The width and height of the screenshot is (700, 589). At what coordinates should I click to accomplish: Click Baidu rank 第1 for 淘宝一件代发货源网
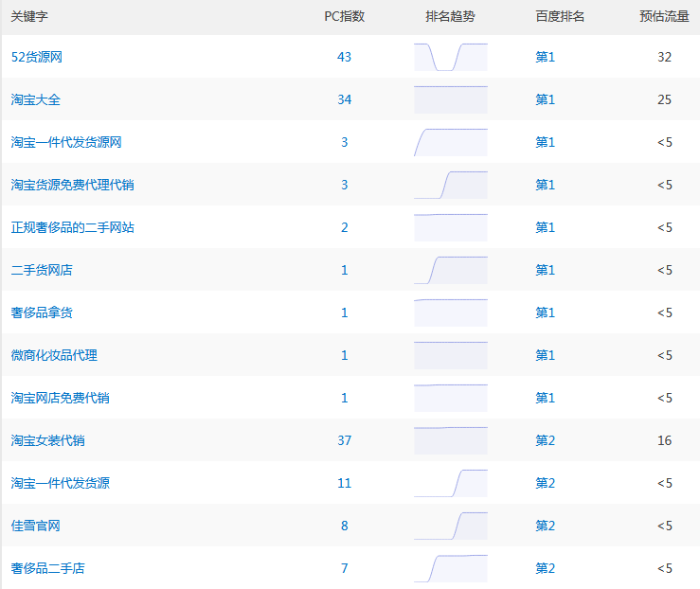pyautogui.click(x=545, y=142)
